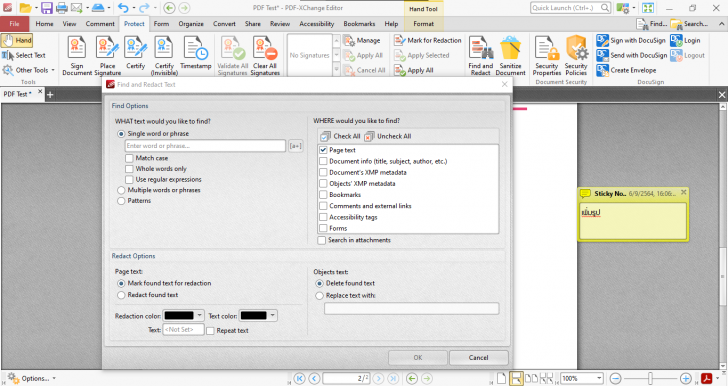This screenshot has width=728, height=386.
Task: Click the Cancel button
Action: click(479, 358)
